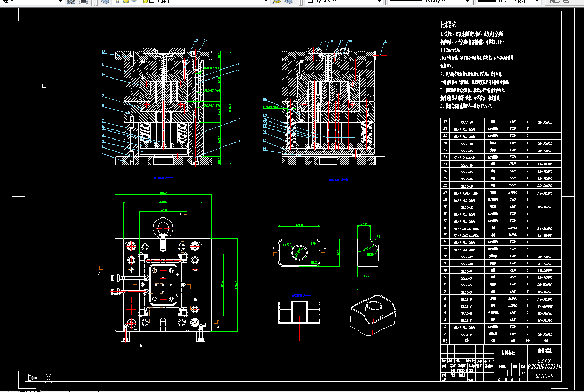Open the ByLayer linetype dropdown
This screenshot has width=584, height=392.
[x=467, y=2]
